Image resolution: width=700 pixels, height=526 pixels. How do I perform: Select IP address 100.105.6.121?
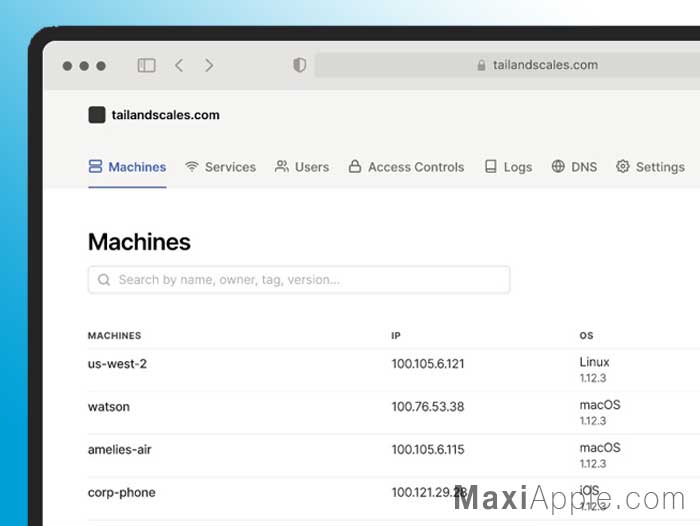[428, 364]
